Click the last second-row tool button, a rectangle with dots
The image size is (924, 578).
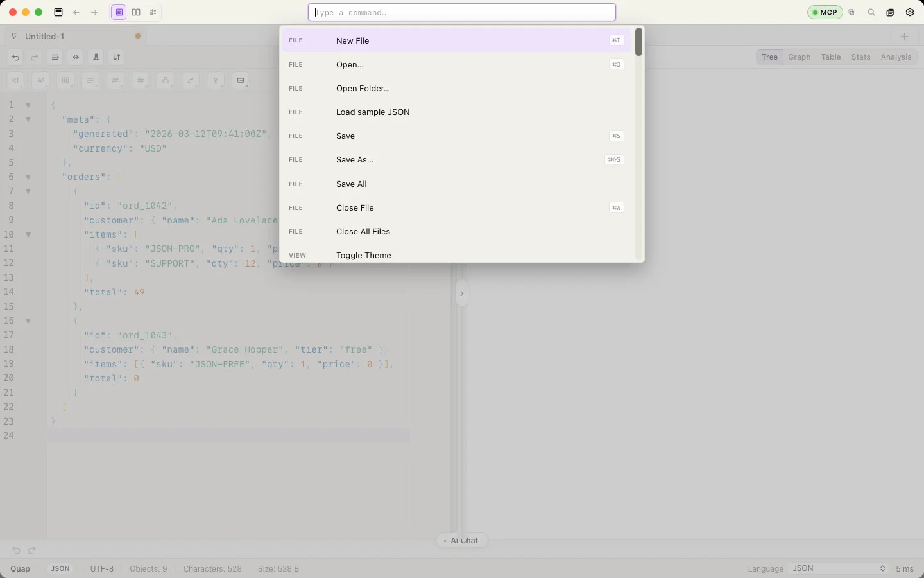tap(241, 80)
